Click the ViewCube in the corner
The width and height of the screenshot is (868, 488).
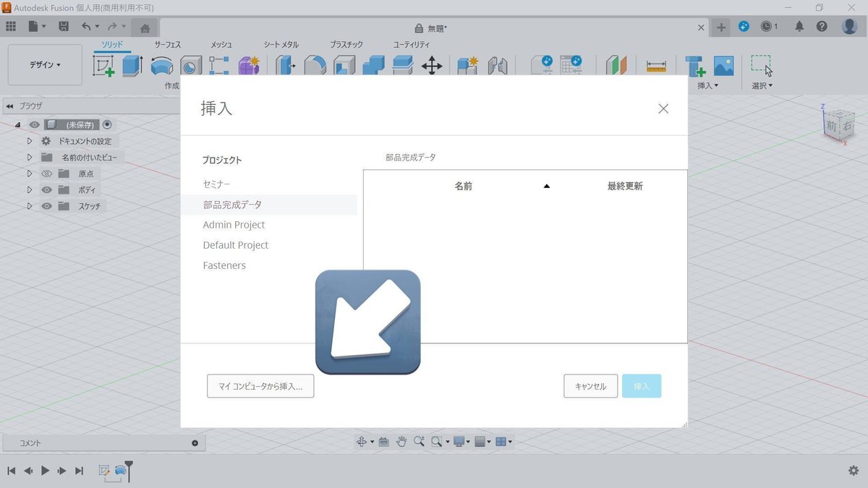click(x=839, y=124)
